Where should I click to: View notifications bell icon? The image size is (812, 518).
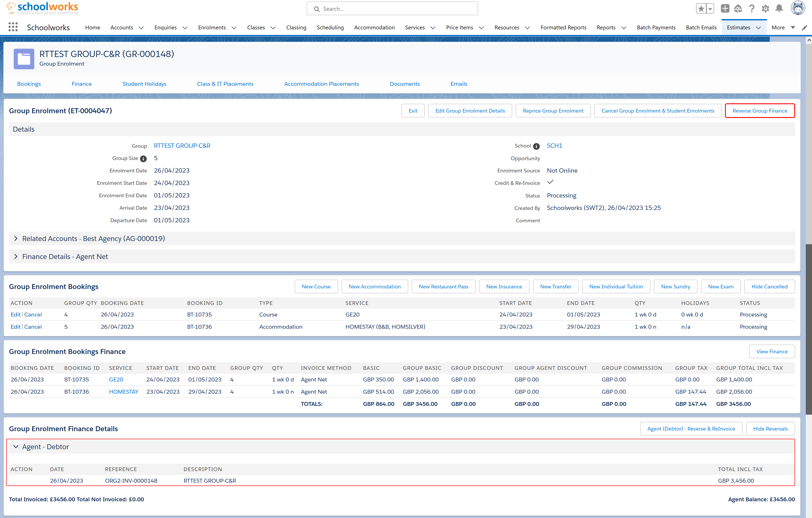click(779, 9)
